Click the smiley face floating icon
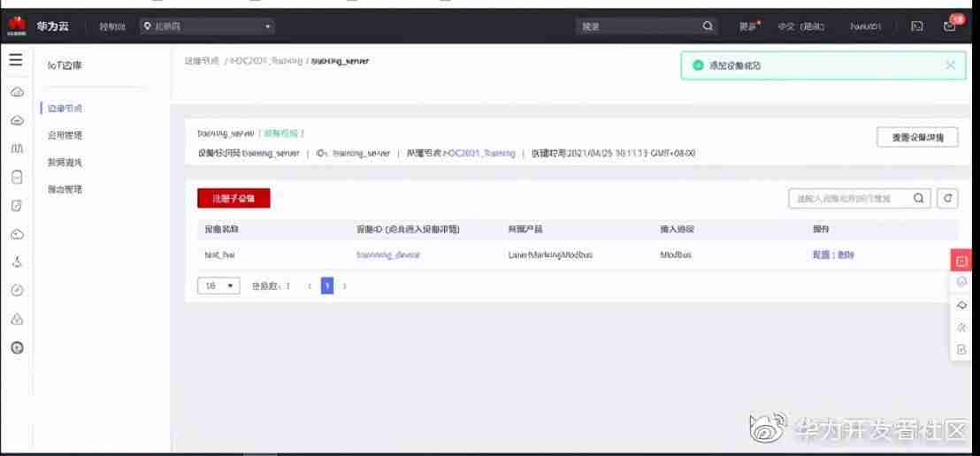 962,282
